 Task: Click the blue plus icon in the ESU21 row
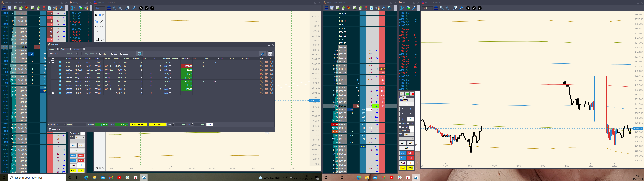coord(60,62)
